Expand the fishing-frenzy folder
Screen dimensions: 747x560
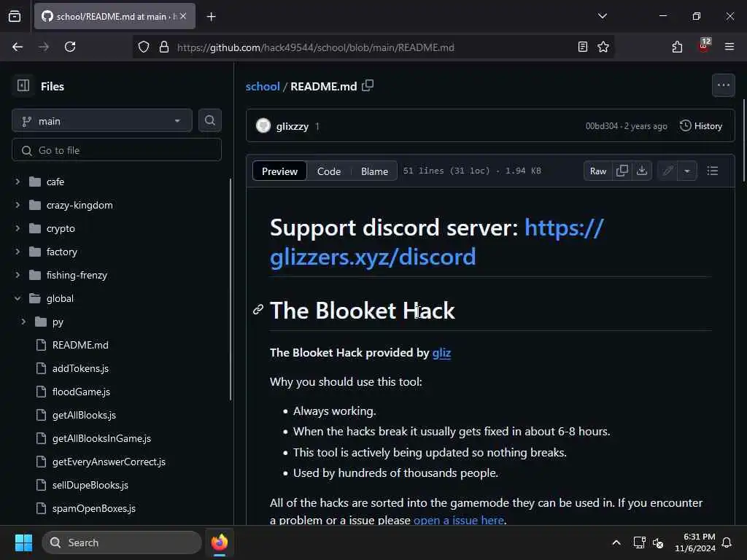coord(18,275)
